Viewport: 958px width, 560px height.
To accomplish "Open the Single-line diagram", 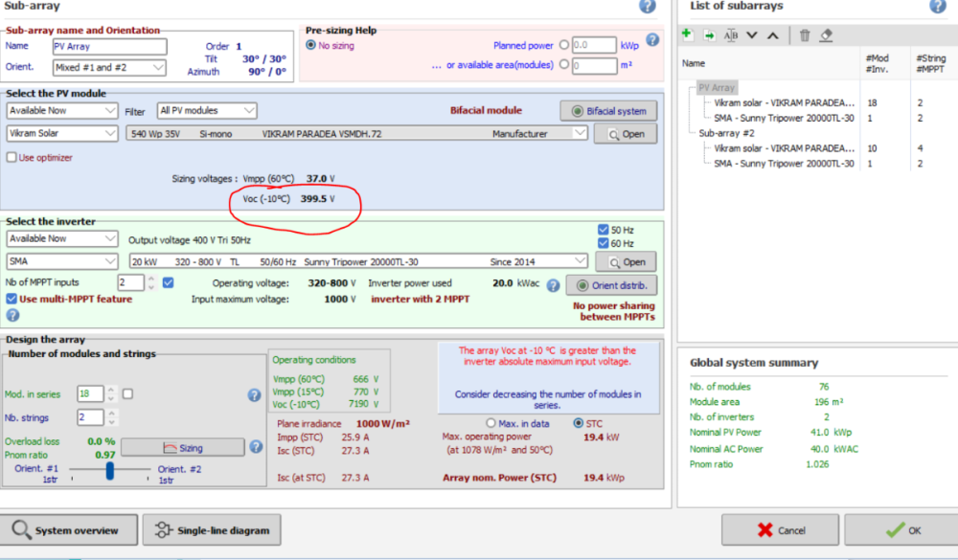I will click(212, 529).
